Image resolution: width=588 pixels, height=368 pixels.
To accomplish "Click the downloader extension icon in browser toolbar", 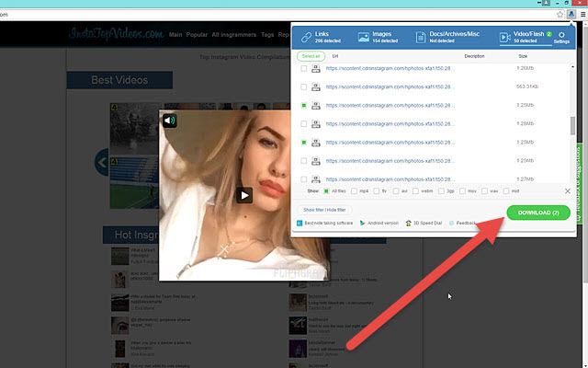I will (571, 15).
